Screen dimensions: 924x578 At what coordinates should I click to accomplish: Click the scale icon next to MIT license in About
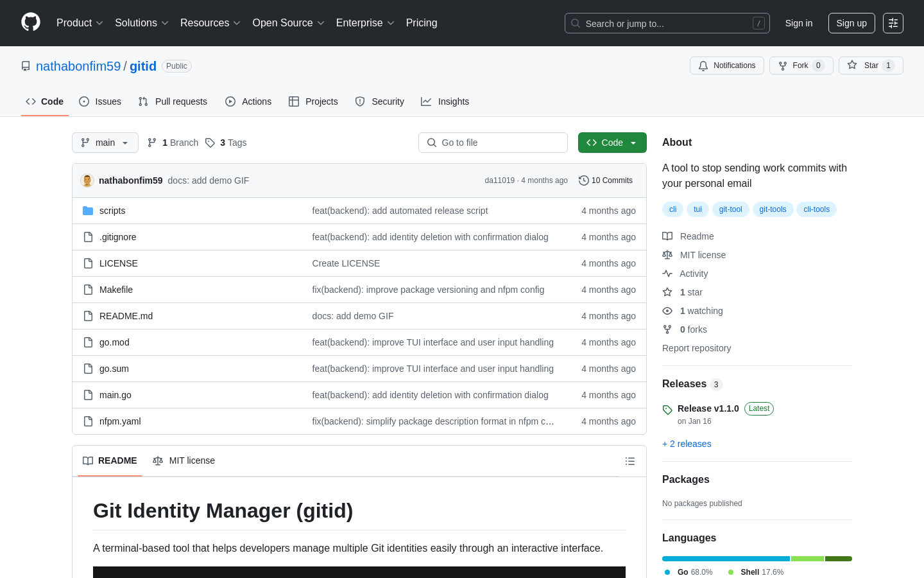(667, 255)
